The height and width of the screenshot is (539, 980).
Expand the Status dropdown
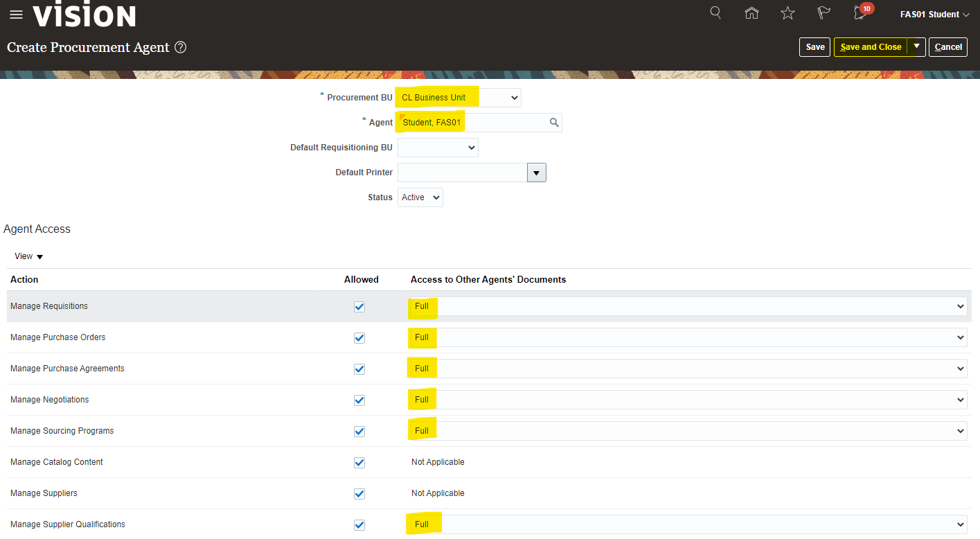(x=420, y=197)
